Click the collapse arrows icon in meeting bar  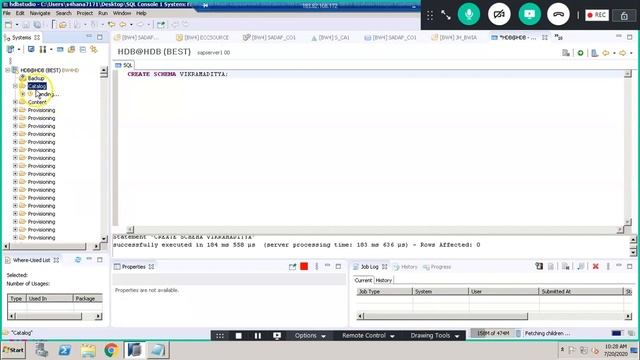446,15
